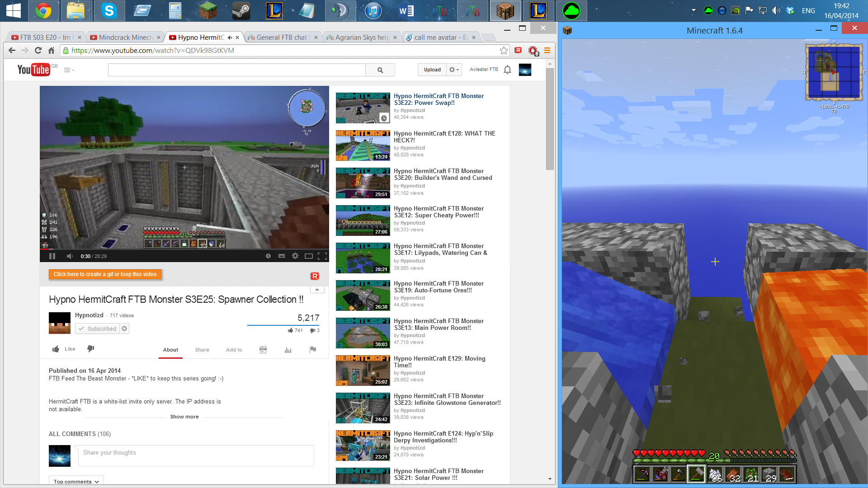868x488 pixels.
Task: Open iTunes from the taskbar
Action: pos(373,11)
